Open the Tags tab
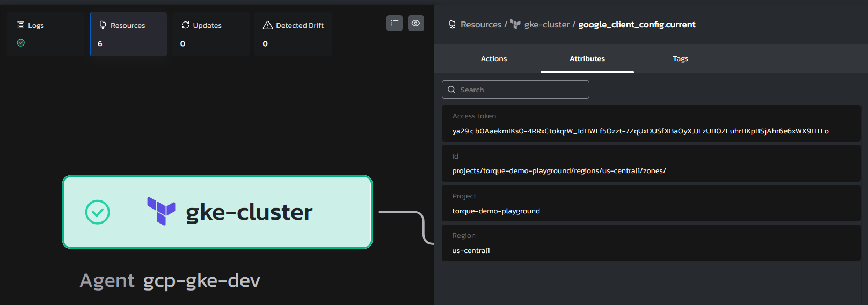This screenshot has height=305, width=868. pyautogui.click(x=680, y=59)
